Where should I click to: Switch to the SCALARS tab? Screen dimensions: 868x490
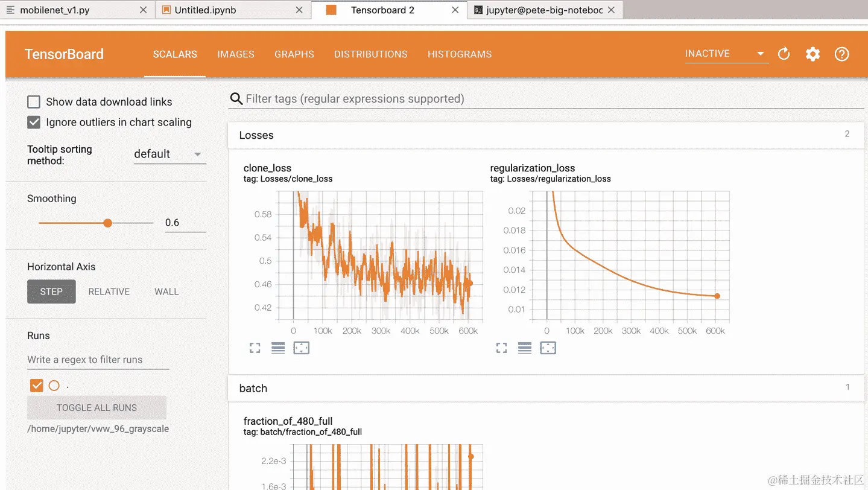tap(175, 54)
